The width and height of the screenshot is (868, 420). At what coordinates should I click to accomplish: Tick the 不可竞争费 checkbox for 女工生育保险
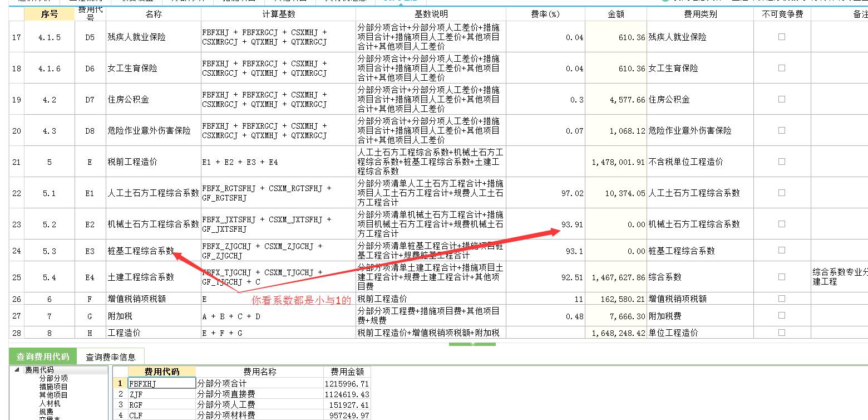[782, 68]
